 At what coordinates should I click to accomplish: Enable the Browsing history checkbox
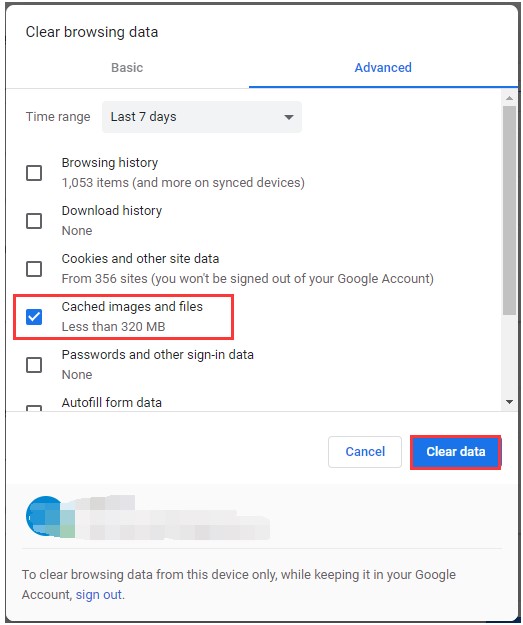click(x=34, y=173)
